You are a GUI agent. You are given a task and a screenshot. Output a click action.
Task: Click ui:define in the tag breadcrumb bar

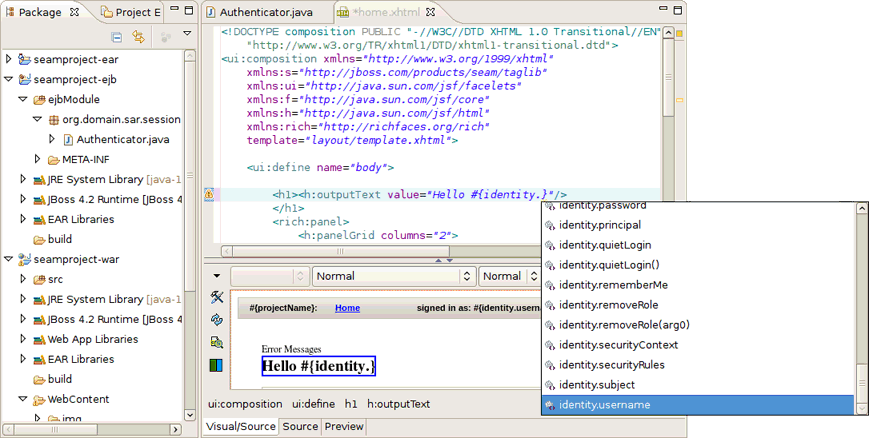tap(314, 404)
